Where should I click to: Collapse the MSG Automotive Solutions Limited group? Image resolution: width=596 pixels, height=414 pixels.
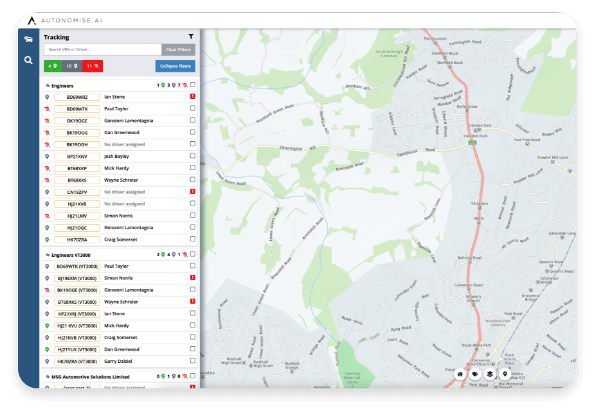pos(48,377)
